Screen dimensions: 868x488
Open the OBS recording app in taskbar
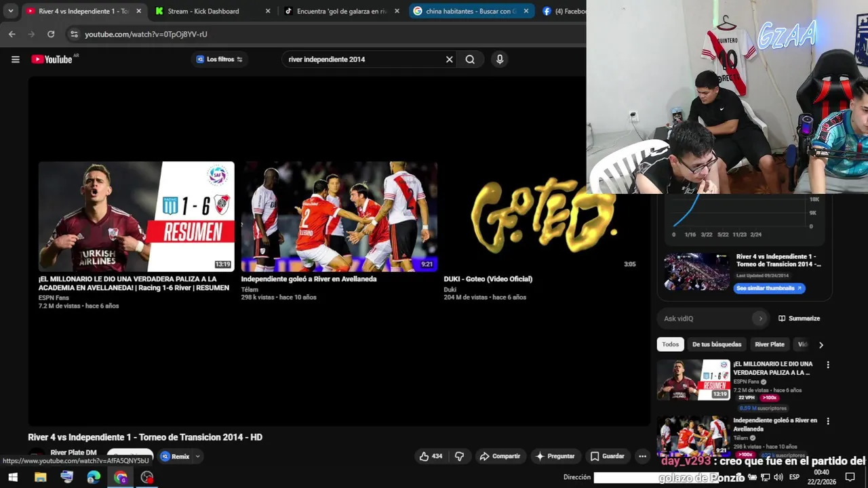(x=147, y=477)
